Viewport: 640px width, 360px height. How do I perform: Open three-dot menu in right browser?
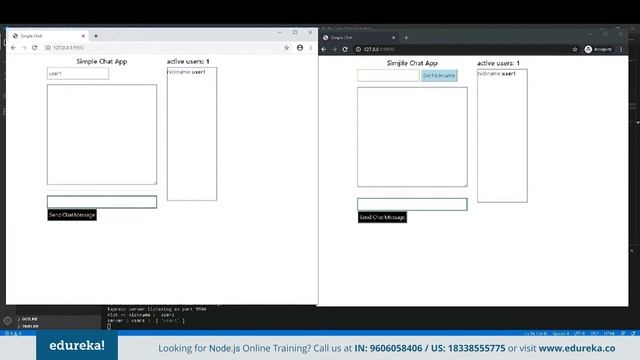[621, 49]
